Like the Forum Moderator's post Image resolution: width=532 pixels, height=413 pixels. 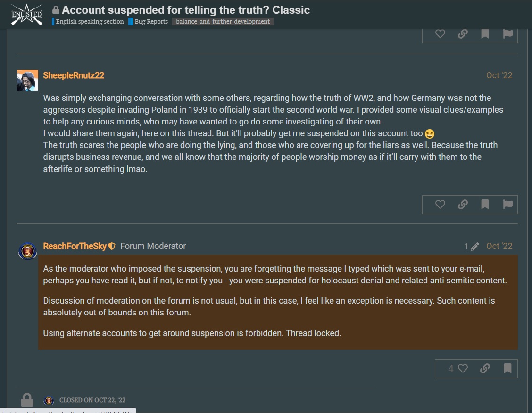pos(458,369)
